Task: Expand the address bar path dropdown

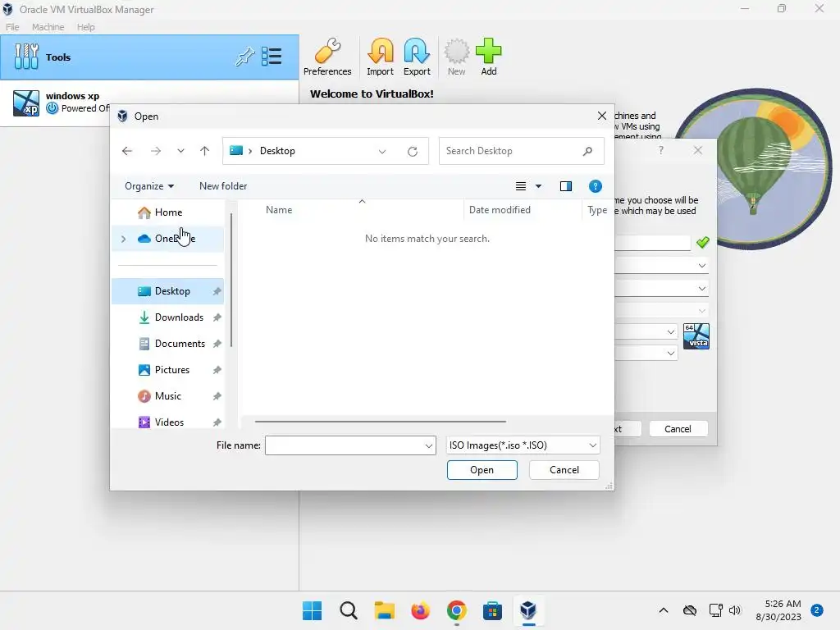Action: click(382, 151)
